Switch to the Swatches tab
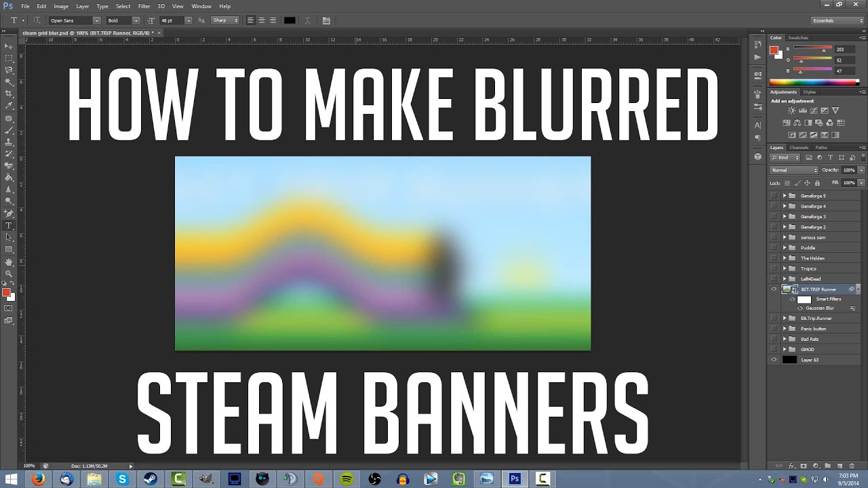Image resolution: width=868 pixels, height=488 pixels. 798,38
